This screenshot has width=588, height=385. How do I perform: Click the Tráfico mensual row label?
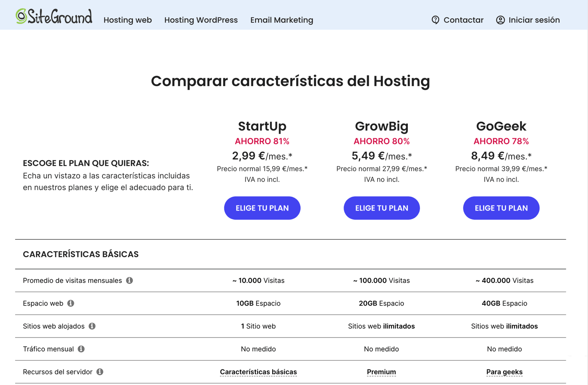48,349
